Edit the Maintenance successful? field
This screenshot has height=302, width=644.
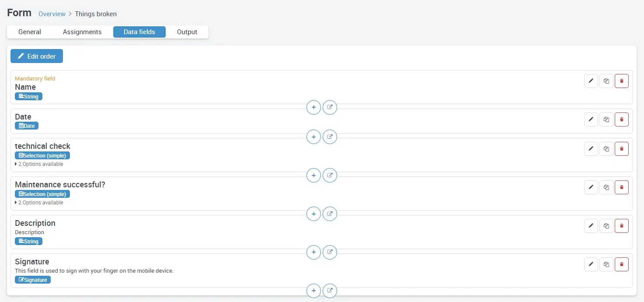591,187
